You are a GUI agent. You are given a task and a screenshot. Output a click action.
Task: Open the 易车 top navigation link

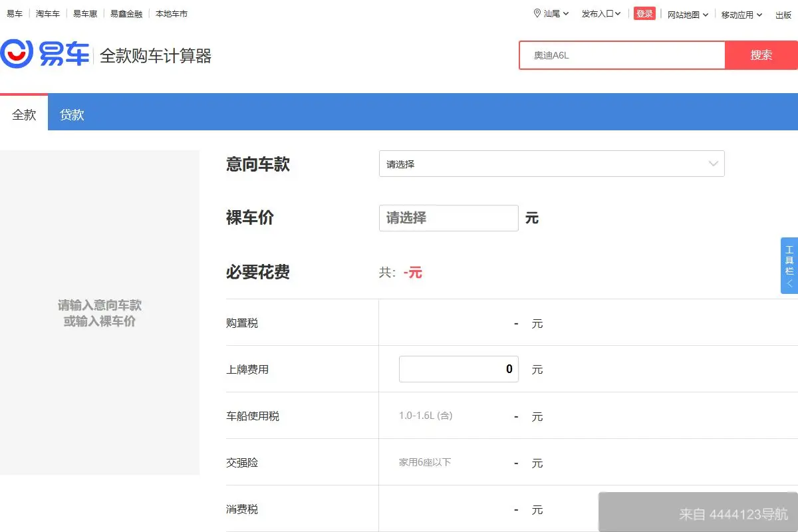pos(14,13)
